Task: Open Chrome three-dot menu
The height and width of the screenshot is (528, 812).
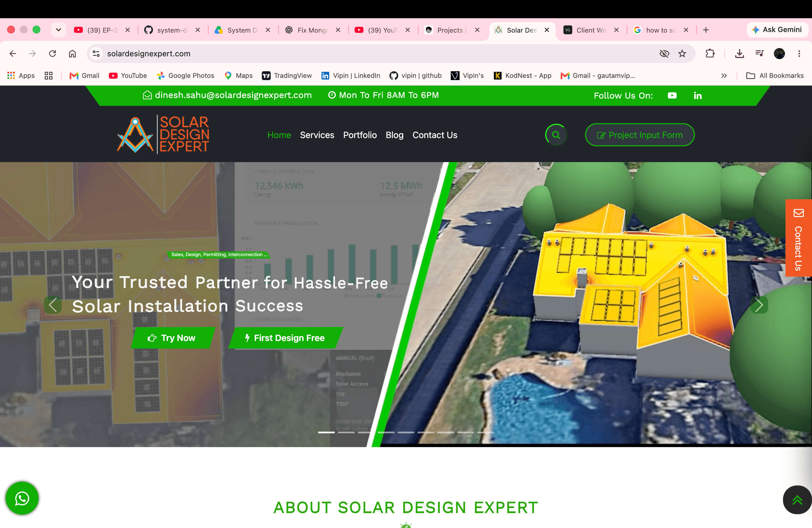Action: 799,54
